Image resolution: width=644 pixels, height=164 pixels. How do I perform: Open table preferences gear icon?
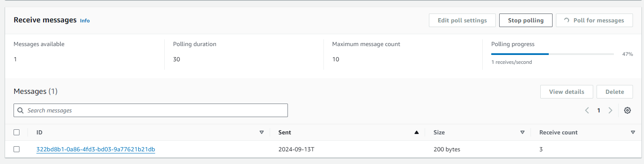(627, 110)
